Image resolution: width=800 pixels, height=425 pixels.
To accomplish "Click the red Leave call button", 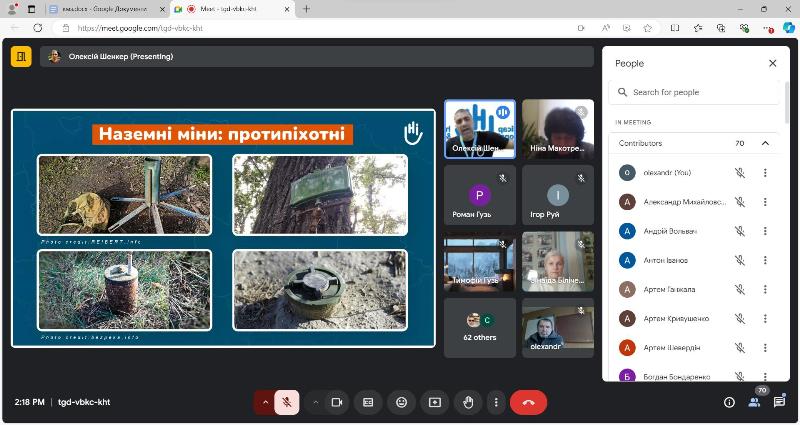I will coord(528,402).
